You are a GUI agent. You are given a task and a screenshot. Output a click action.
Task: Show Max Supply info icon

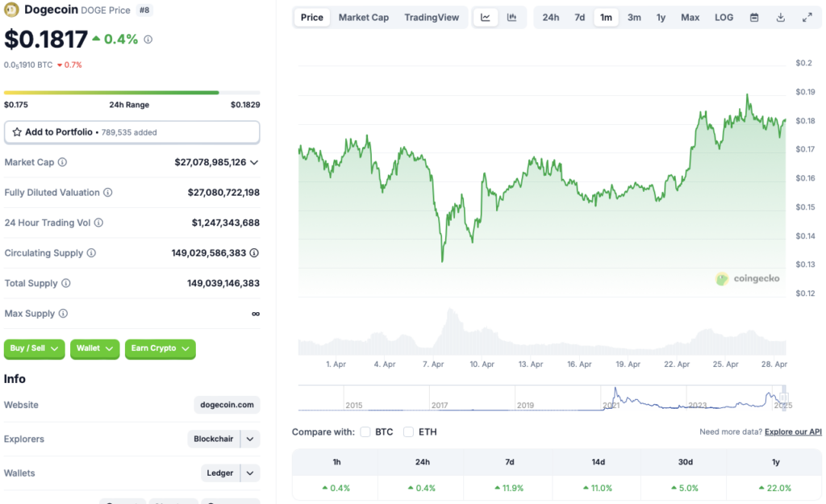63,314
